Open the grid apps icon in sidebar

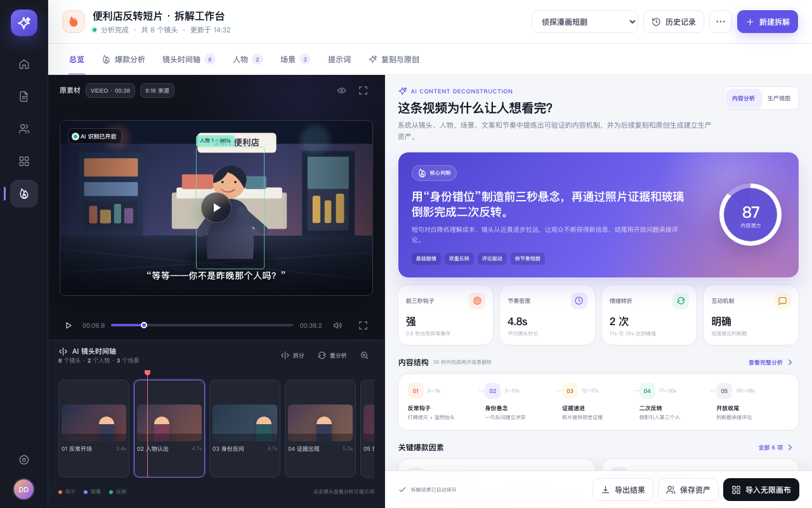pyautogui.click(x=24, y=161)
